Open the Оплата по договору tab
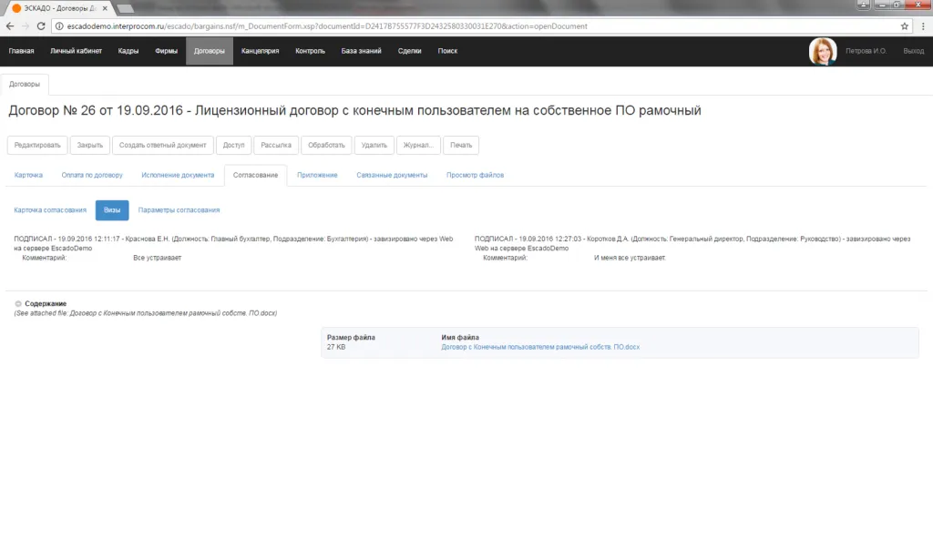This screenshot has height=560, width=933. click(x=92, y=175)
